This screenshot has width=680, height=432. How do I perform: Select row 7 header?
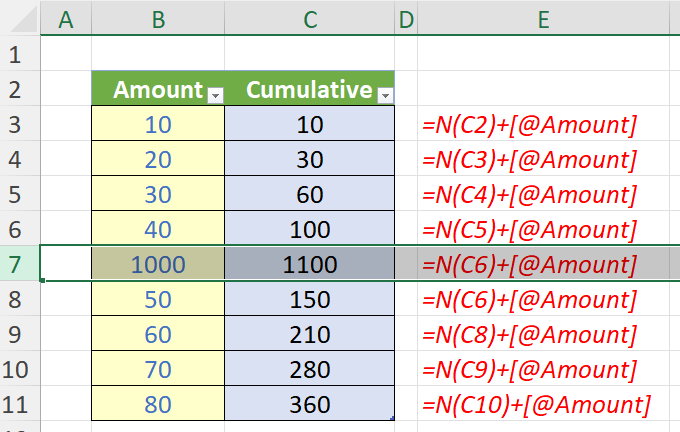20,265
